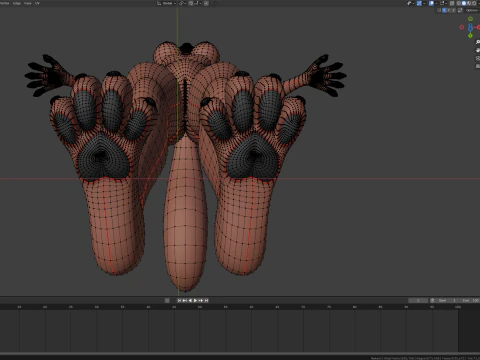This screenshot has height=360, width=480.
Task: Open the Edge menu
Action: pyautogui.click(x=16, y=3)
